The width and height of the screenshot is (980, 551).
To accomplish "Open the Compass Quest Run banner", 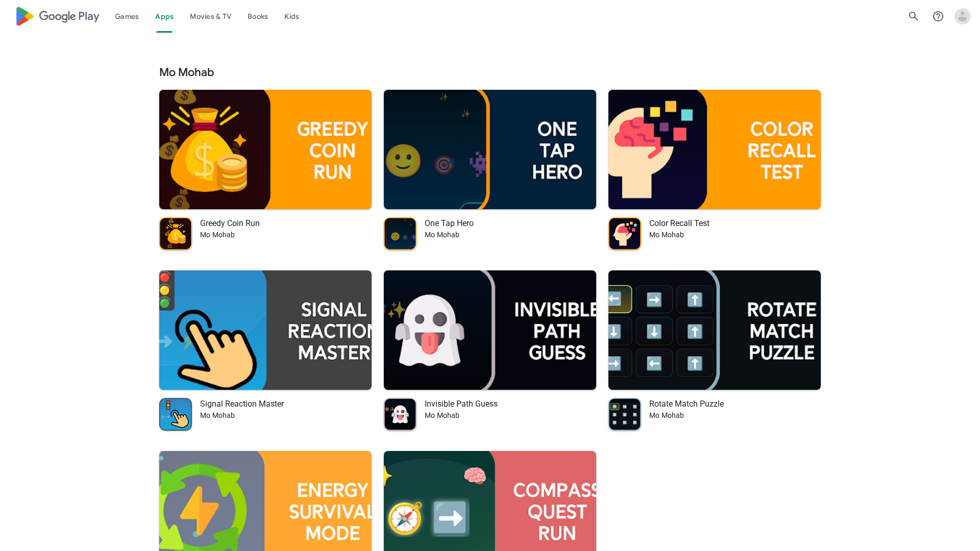I will [490, 501].
